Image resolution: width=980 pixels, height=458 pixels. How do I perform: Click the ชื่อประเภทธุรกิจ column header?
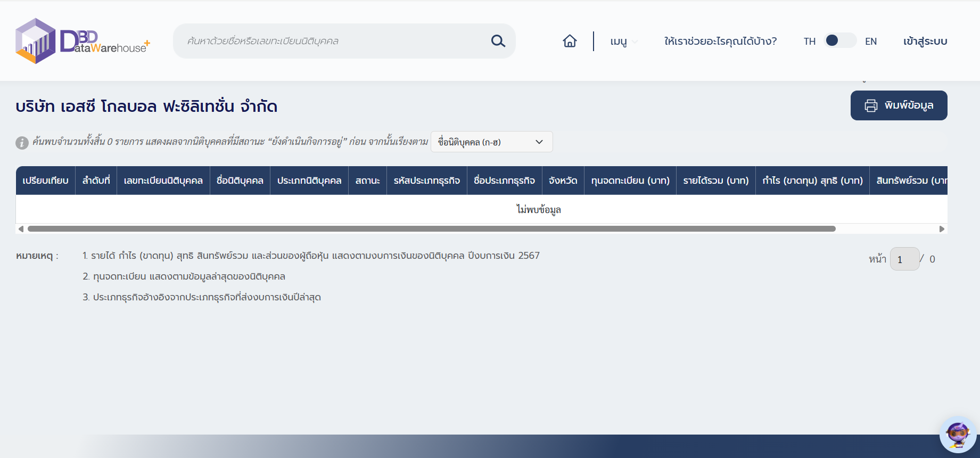tap(505, 181)
